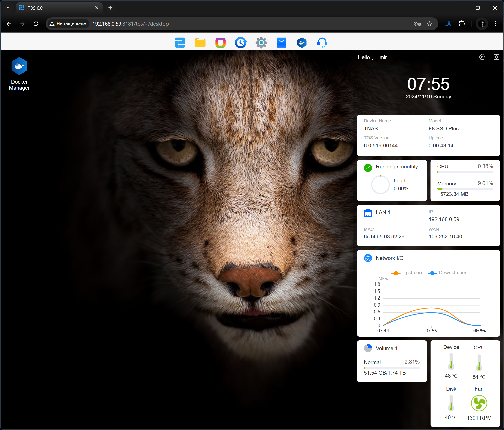Image resolution: width=504 pixels, height=430 pixels.
Task: Open widget settings gear near the greeting
Action: pos(482,57)
